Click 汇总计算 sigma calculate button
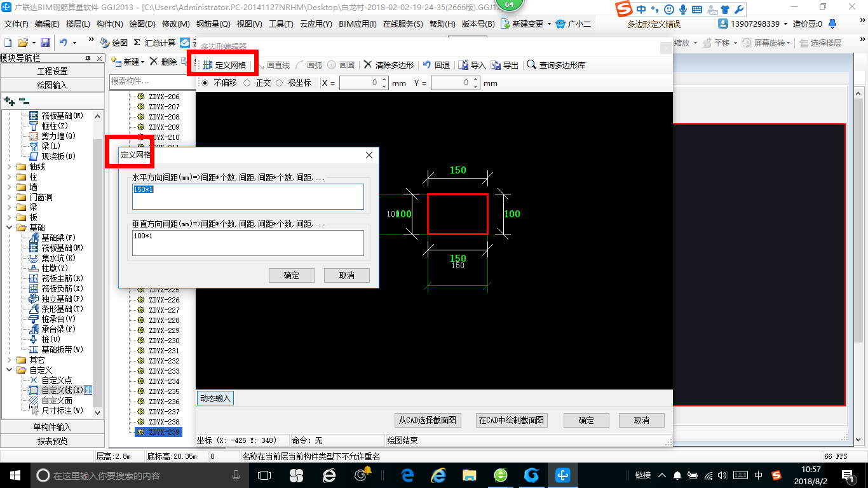 [154, 43]
